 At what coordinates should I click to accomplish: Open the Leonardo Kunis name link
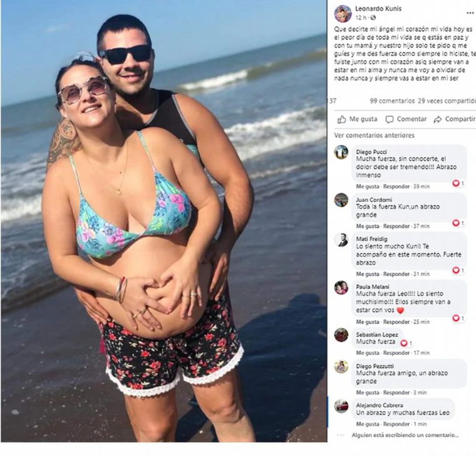pyautogui.click(x=378, y=9)
